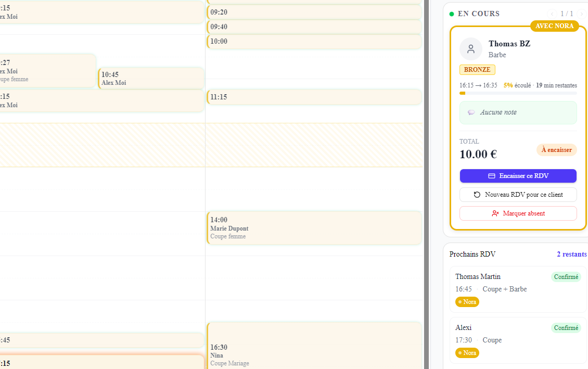
Task: Open Alexi 17:30 Coupe appointment card
Action: [x=518, y=340]
